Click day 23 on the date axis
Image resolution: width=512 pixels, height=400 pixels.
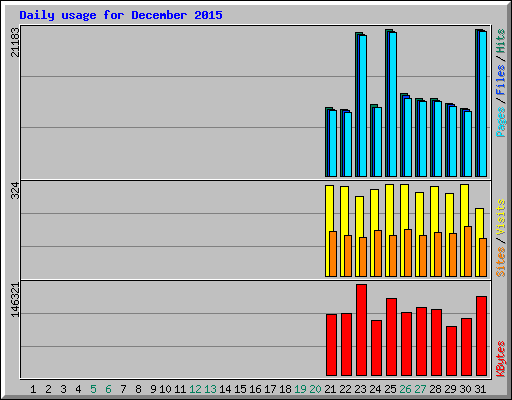tap(360, 389)
